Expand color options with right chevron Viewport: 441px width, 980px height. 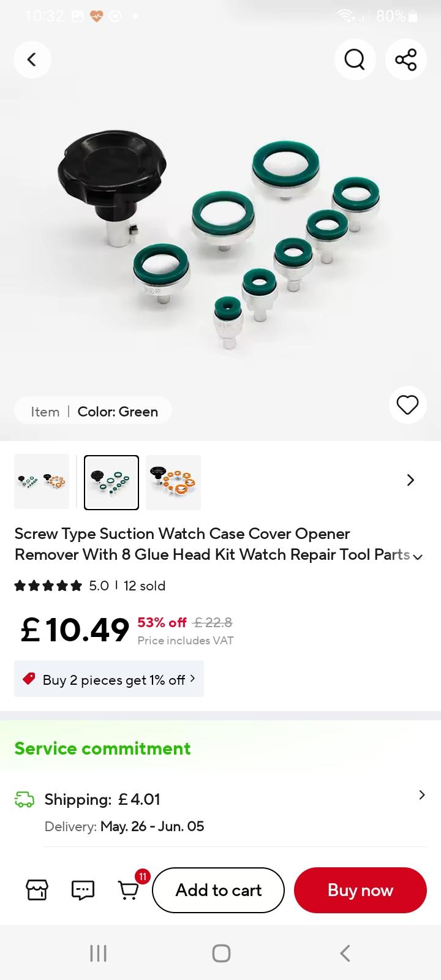pos(410,480)
